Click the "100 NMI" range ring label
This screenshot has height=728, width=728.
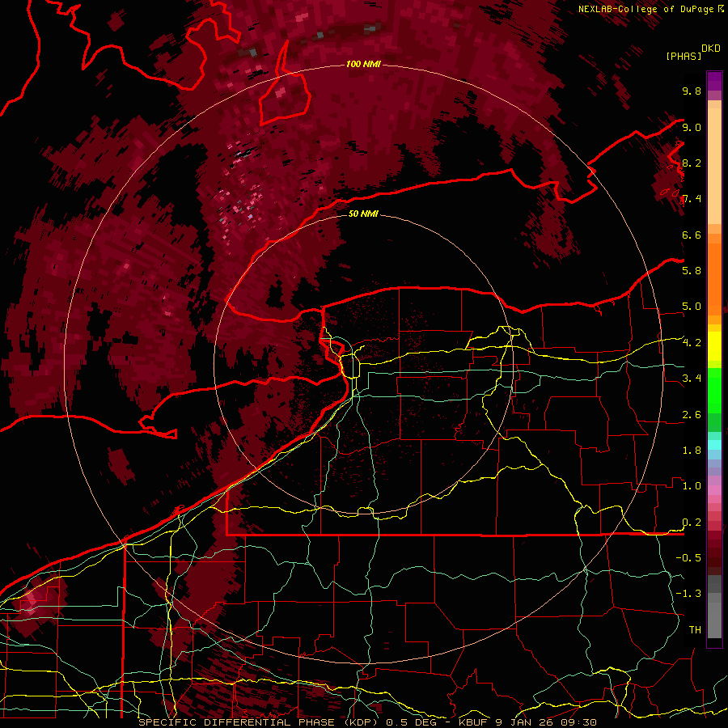coord(363,64)
